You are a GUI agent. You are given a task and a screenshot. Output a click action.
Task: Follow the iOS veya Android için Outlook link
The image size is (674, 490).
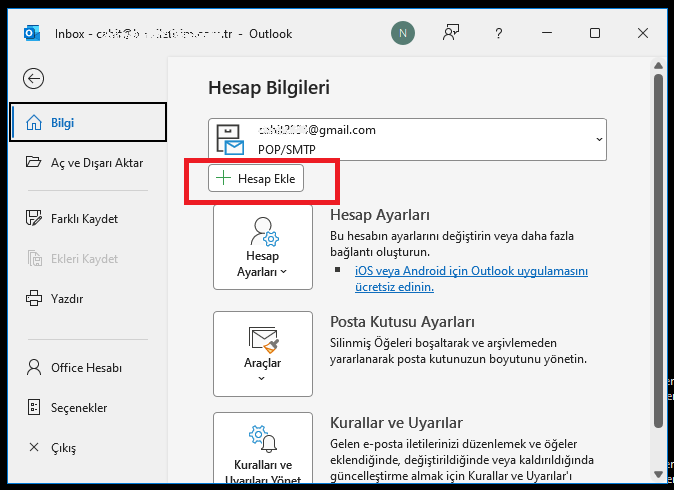pyautogui.click(x=472, y=271)
